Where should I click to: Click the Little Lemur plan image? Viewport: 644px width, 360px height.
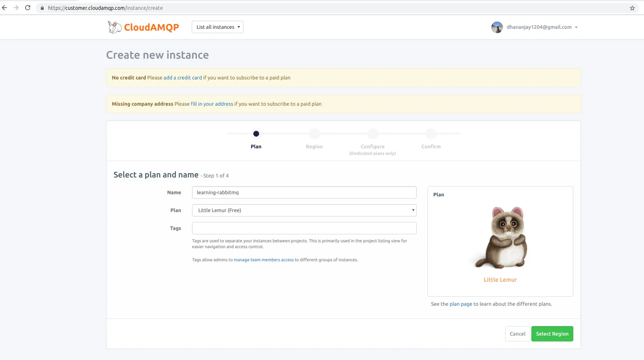point(500,238)
